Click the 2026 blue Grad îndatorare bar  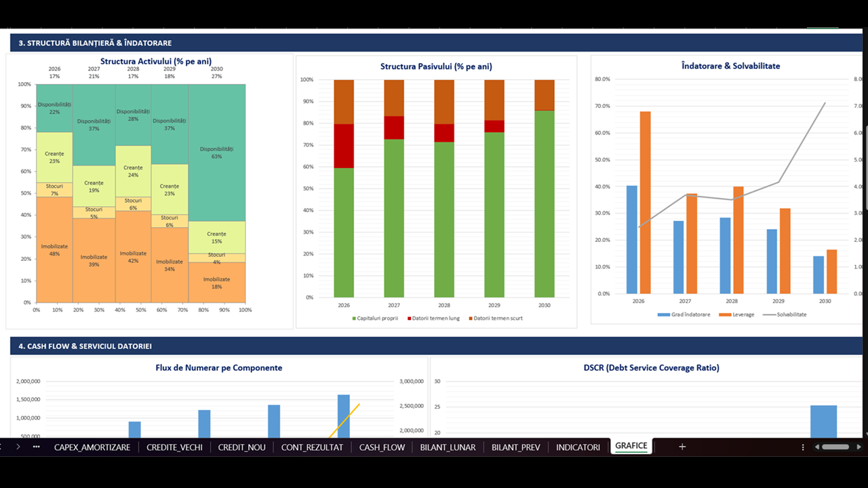(631, 239)
